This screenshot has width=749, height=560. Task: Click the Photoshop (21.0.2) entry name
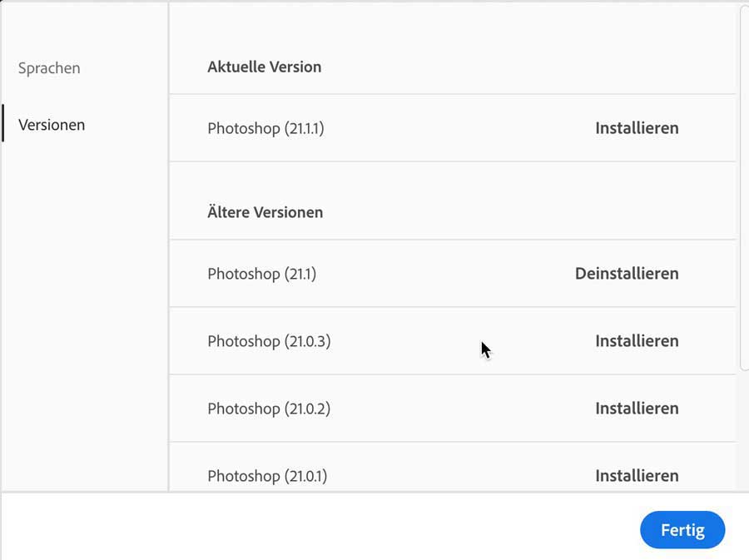click(x=269, y=409)
